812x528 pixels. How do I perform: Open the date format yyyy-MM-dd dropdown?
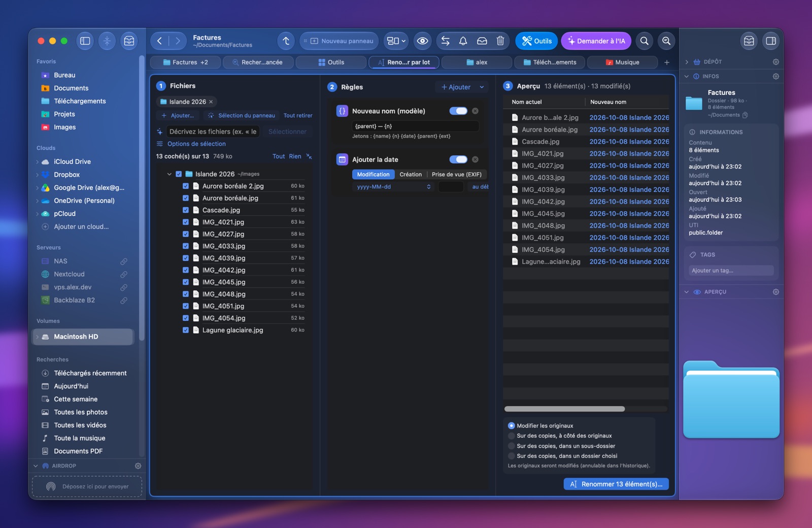[x=394, y=187]
